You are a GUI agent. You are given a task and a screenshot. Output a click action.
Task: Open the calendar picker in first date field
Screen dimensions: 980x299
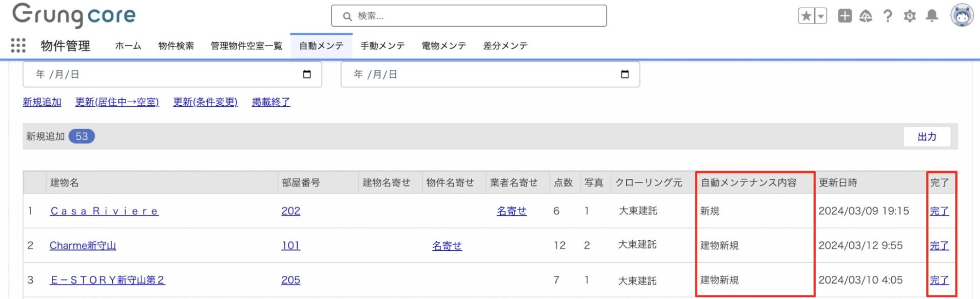tap(307, 75)
